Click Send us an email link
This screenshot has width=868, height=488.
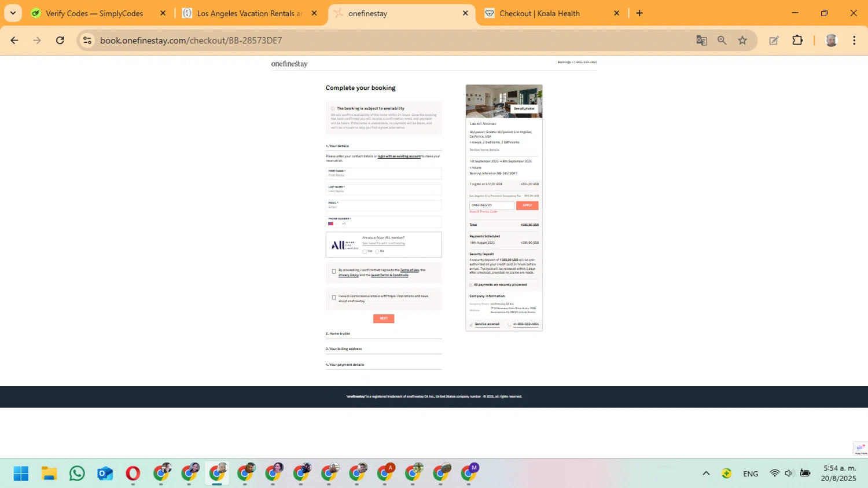[487, 324]
